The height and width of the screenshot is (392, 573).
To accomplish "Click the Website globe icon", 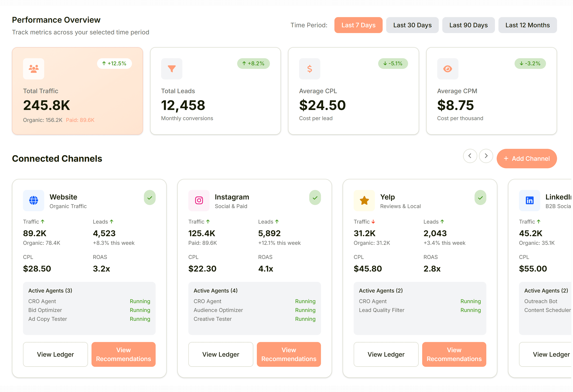I will click(x=34, y=200).
